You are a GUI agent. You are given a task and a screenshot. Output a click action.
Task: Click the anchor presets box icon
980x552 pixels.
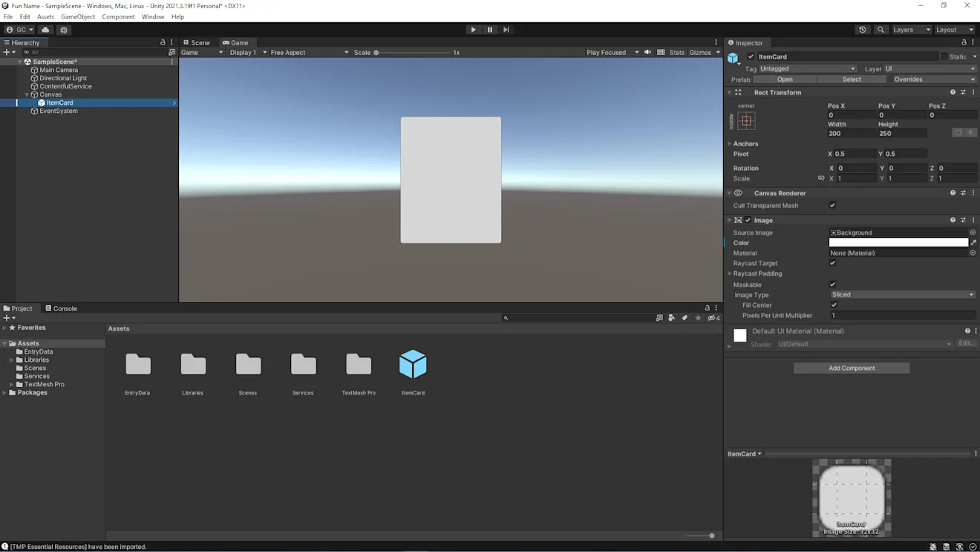[x=746, y=120]
